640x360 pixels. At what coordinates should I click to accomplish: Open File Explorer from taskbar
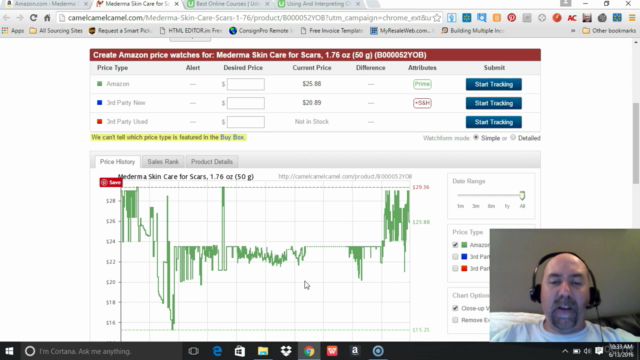pyautogui.click(x=263, y=351)
